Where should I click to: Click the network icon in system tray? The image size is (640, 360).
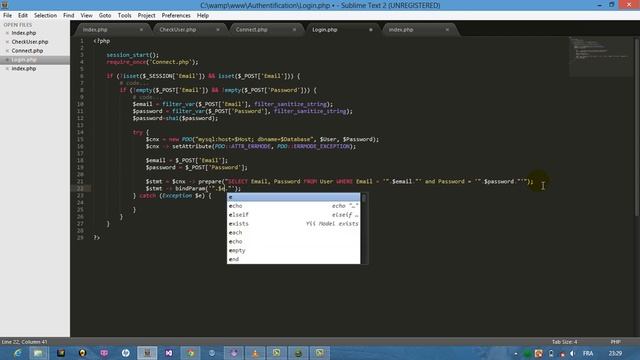tap(562, 353)
